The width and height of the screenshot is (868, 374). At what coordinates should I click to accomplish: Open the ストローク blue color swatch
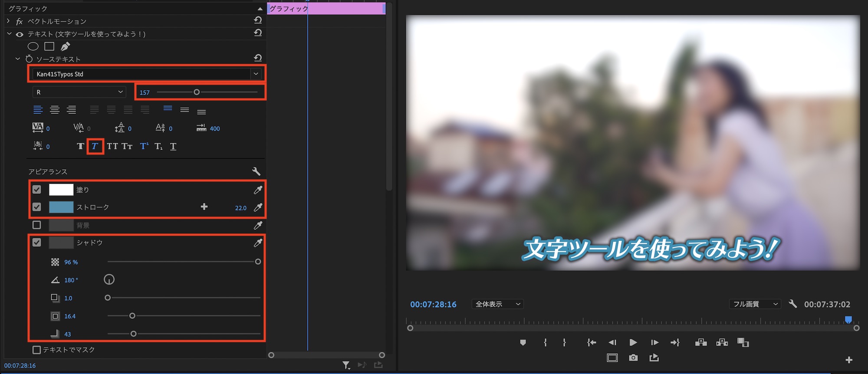pyautogui.click(x=61, y=207)
